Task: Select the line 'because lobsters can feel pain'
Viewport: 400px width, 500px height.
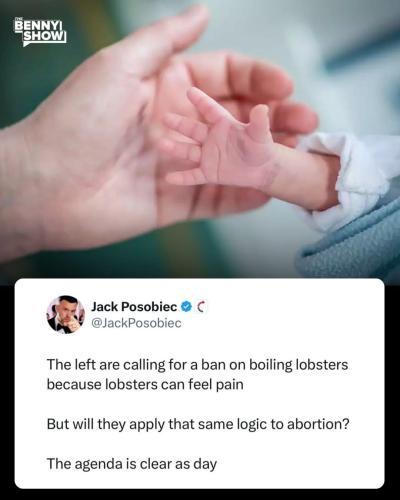Action: coord(145,384)
